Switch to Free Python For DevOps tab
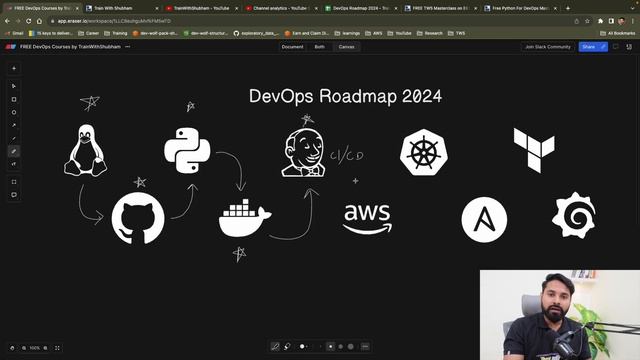640x360 pixels. click(520, 8)
